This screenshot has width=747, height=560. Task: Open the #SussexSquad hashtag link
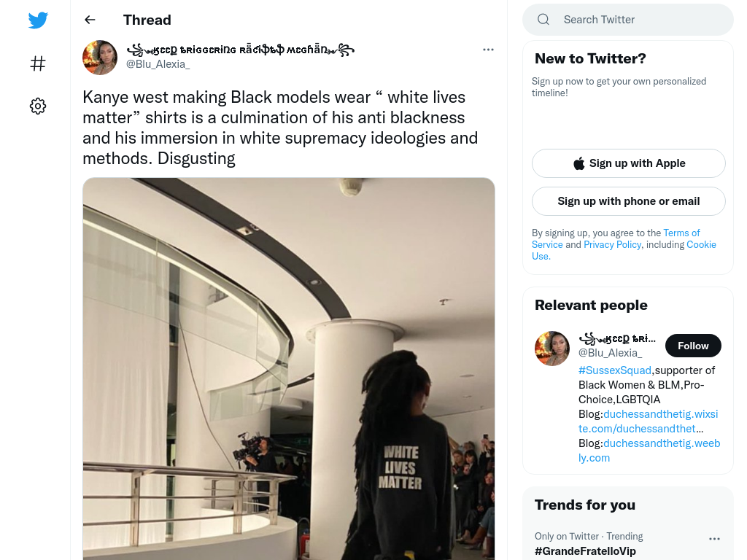coord(614,370)
